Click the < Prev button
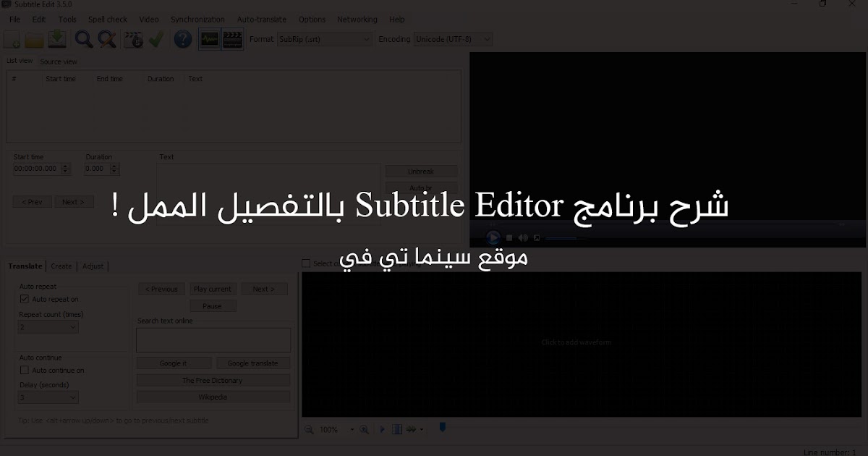The width and height of the screenshot is (868, 456). click(x=33, y=202)
